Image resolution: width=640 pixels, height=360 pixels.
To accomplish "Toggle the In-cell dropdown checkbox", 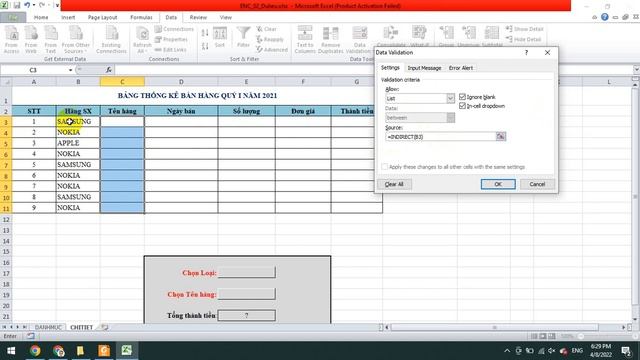I will click(462, 106).
